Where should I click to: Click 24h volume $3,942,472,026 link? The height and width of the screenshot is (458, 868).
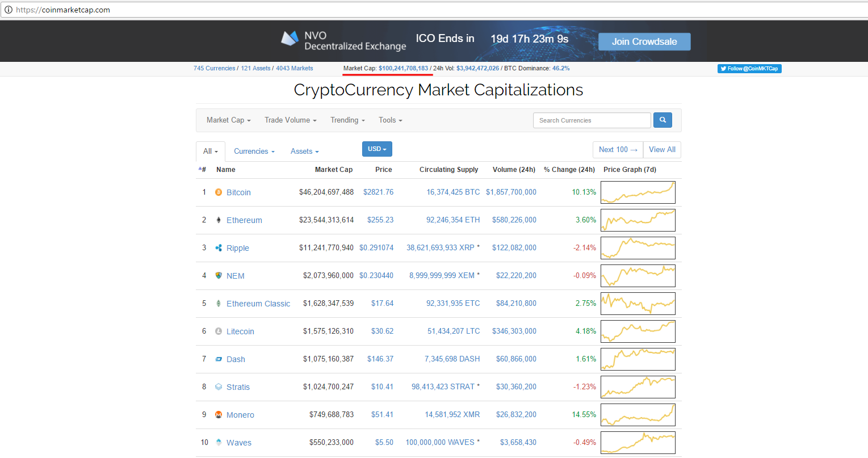point(478,68)
